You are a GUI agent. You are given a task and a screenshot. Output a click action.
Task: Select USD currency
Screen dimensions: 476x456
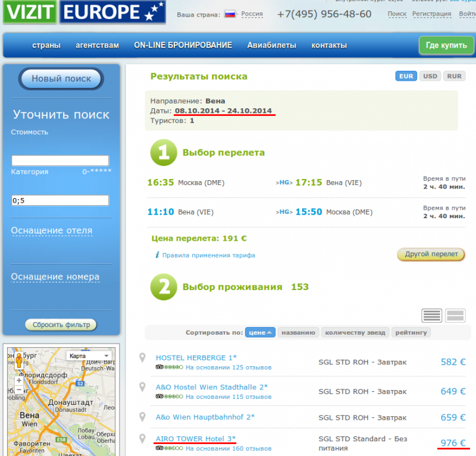point(430,76)
